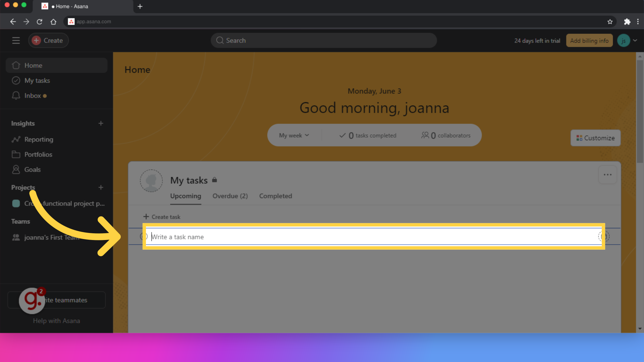The width and height of the screenshot is (644, 362).
Task: Open Goals
Action: [x=56, y=170]
